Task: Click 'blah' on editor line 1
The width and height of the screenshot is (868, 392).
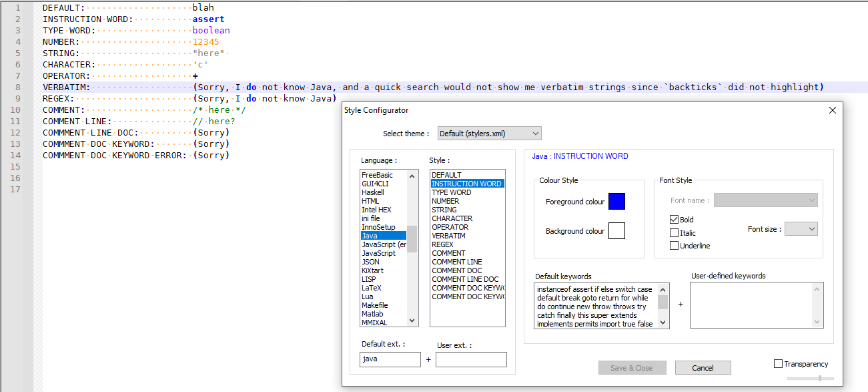Action: (203, 7)
